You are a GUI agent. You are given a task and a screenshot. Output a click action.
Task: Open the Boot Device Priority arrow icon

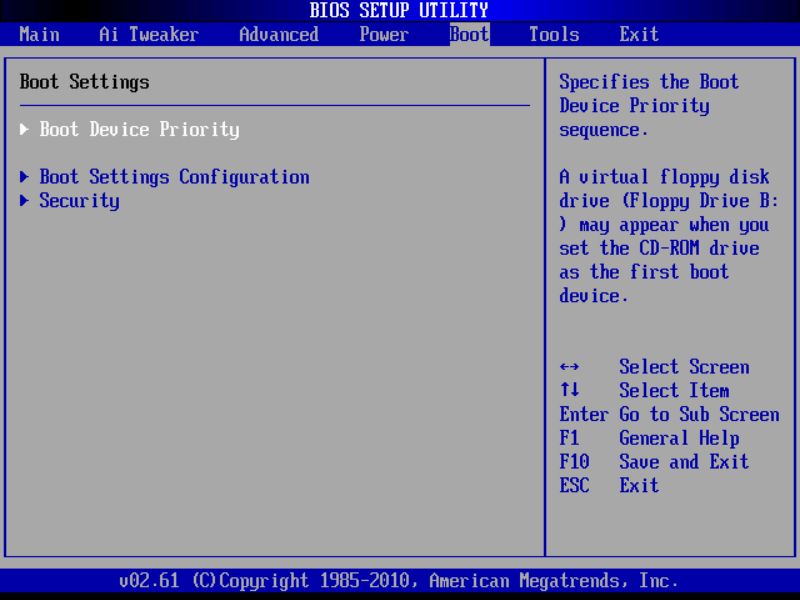tap(24, 130)
